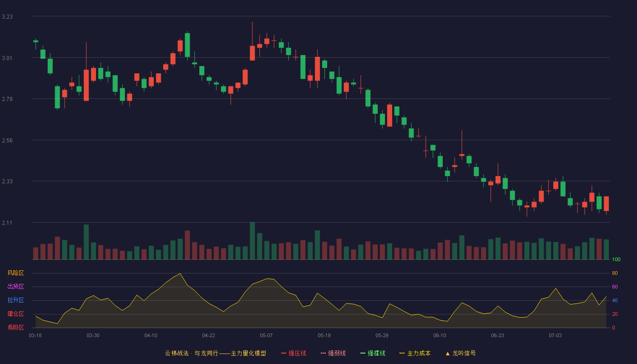Select the 出货区 zone label
Image resolution: width=637 pixels, height=364 pixels.
15,287
